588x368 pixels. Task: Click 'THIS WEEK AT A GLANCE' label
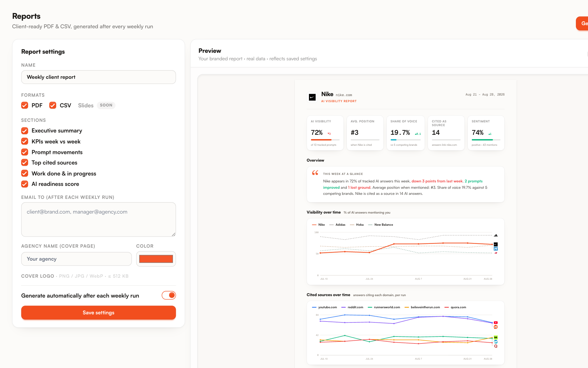click(x=343, y=174)
